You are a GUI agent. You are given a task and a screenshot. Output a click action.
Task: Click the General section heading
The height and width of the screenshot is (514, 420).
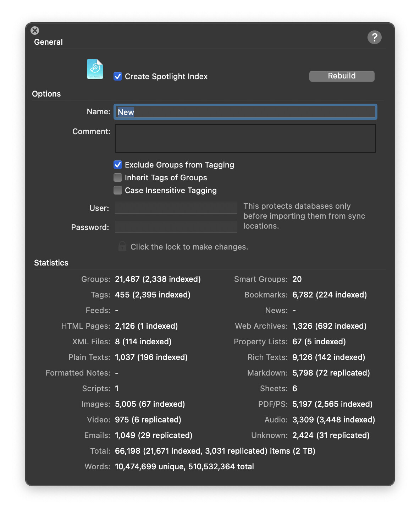click(48, 42)
